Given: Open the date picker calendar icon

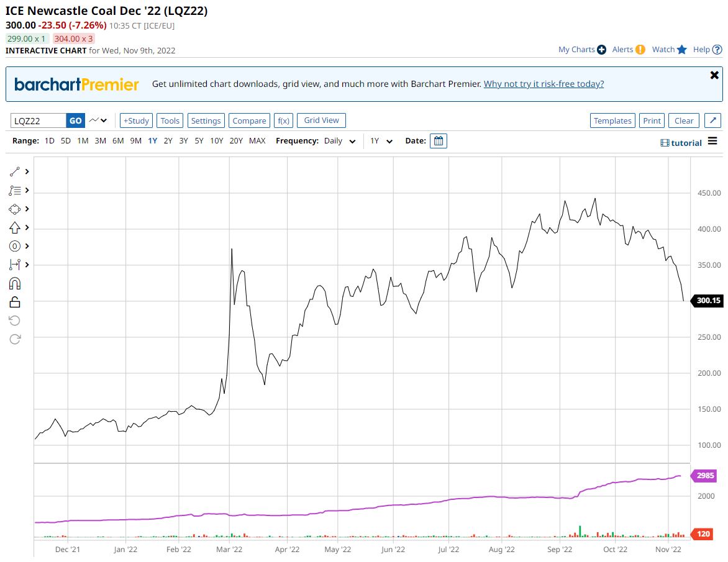Looking at the screenshot, I should point(439,141).
